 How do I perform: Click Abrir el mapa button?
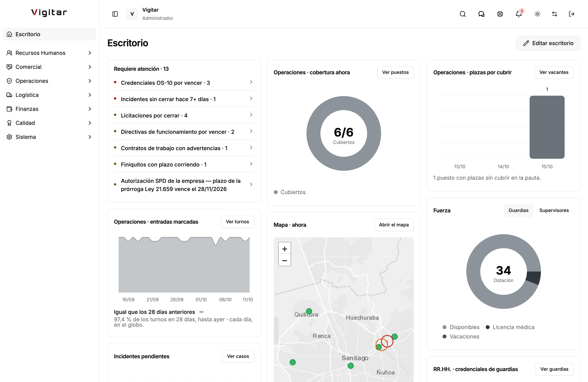[394, 225]
